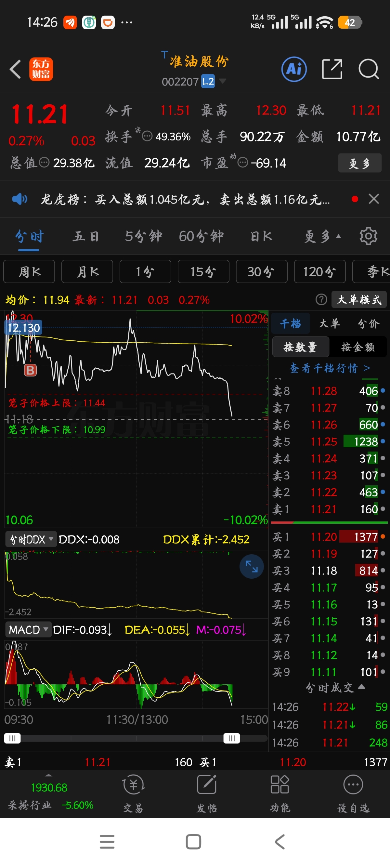Switch to the 5分钟 tab
Screen dimensions: 390x868
coord(143,237)
